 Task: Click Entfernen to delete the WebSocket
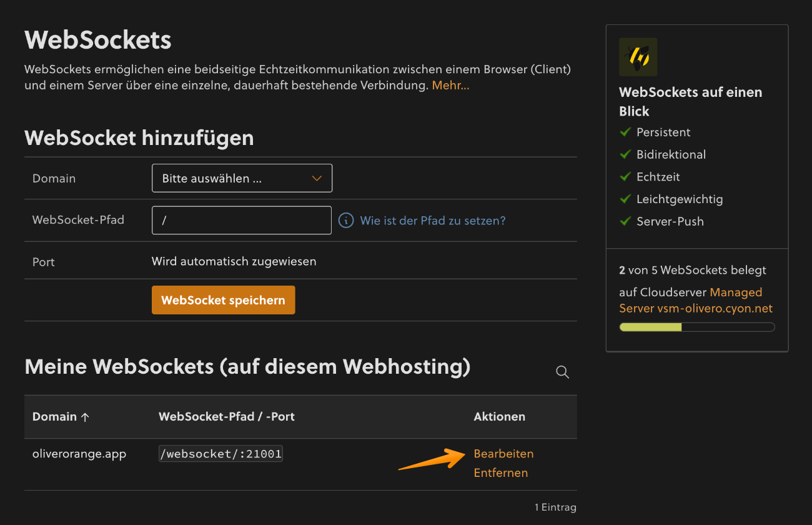point(500,472)
